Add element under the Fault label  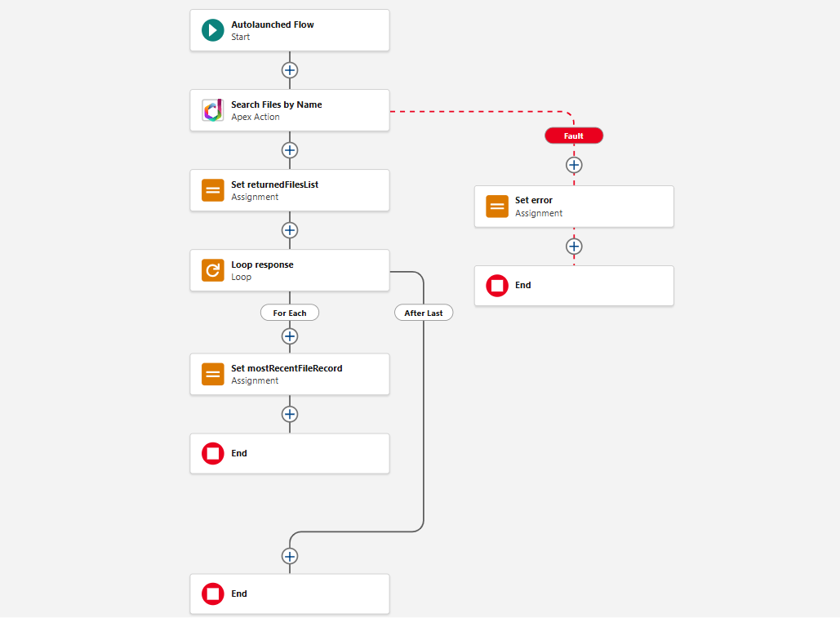pos(574,165)
